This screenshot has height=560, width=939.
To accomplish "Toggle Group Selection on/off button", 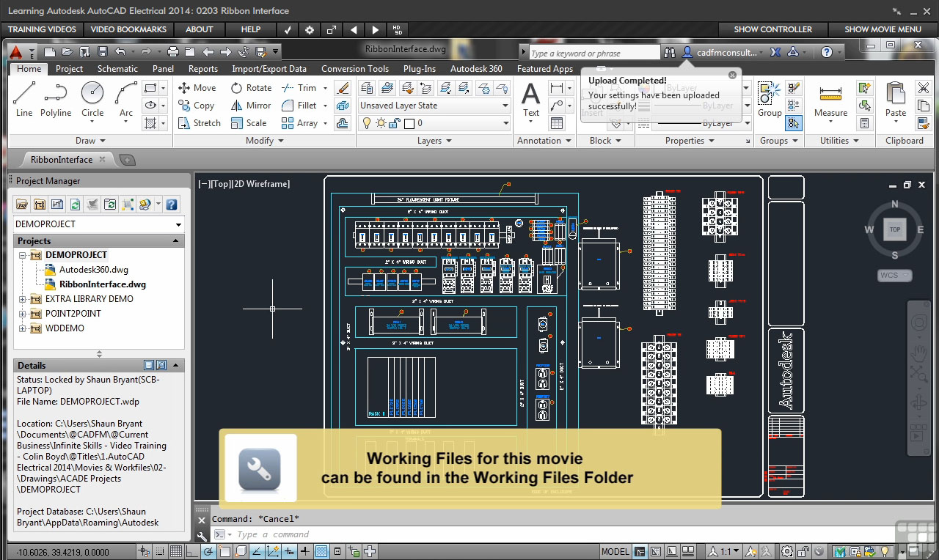I will 793,123.
